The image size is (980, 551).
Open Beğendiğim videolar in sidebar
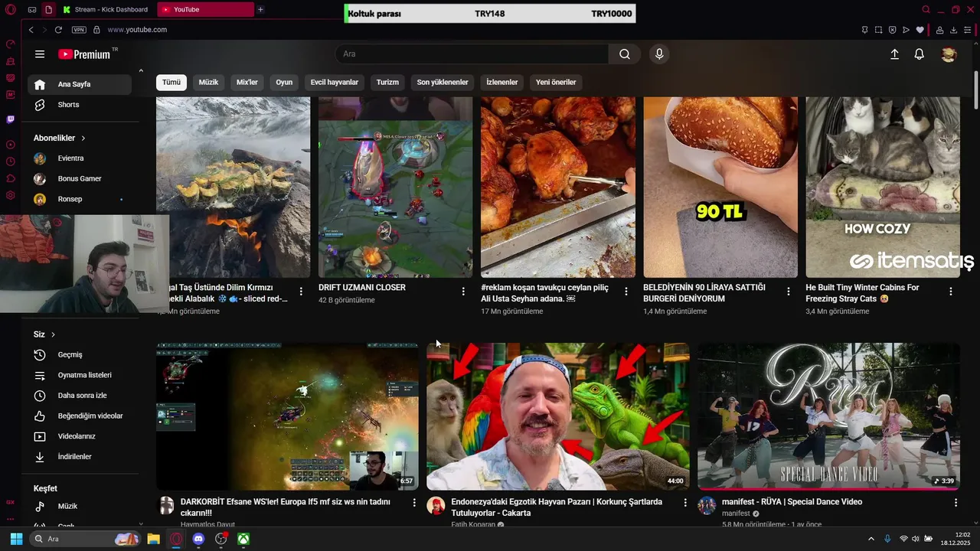point(79,416)
